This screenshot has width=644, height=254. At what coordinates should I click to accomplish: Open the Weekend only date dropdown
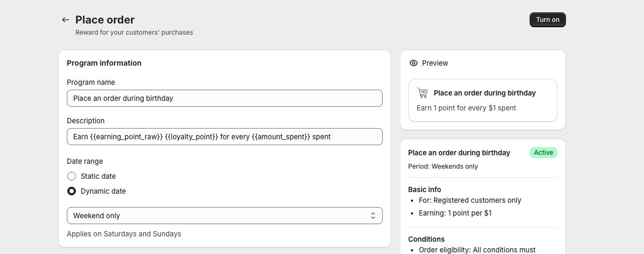[224, 216]
